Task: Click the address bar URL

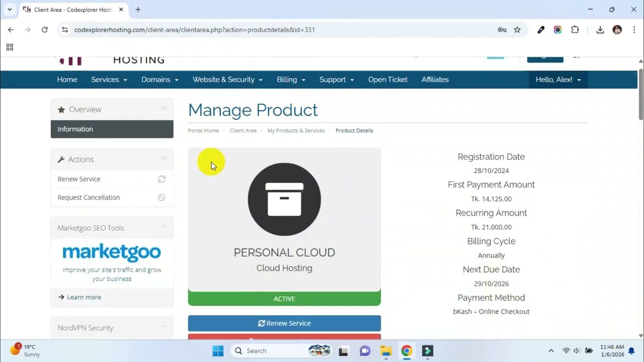Action: 195,30
